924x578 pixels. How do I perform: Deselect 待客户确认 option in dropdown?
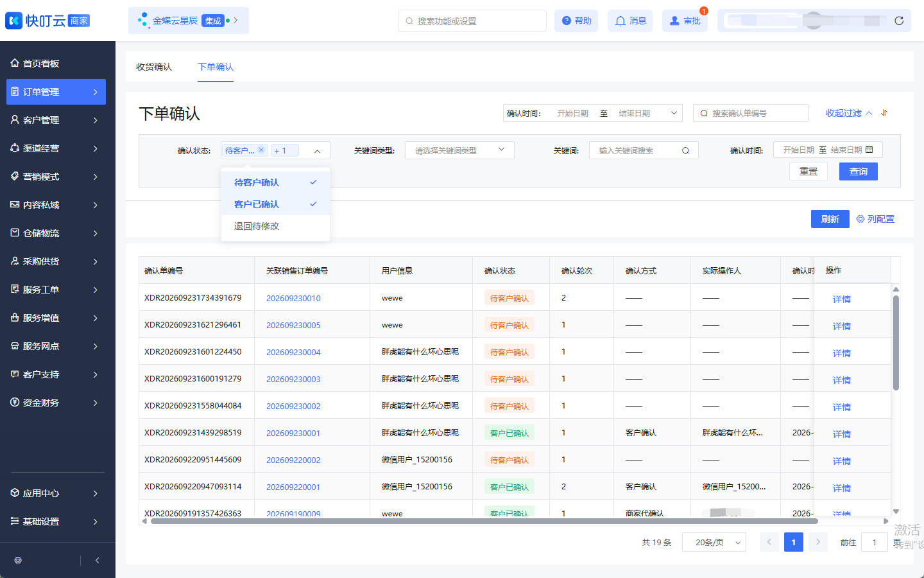tap(275, 182)
